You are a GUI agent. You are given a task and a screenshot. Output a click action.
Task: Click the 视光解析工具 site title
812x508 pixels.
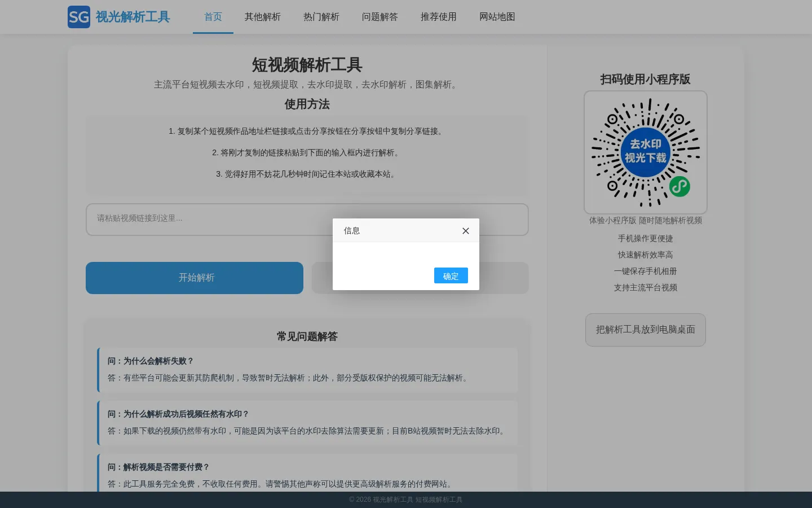click(133, 17)
